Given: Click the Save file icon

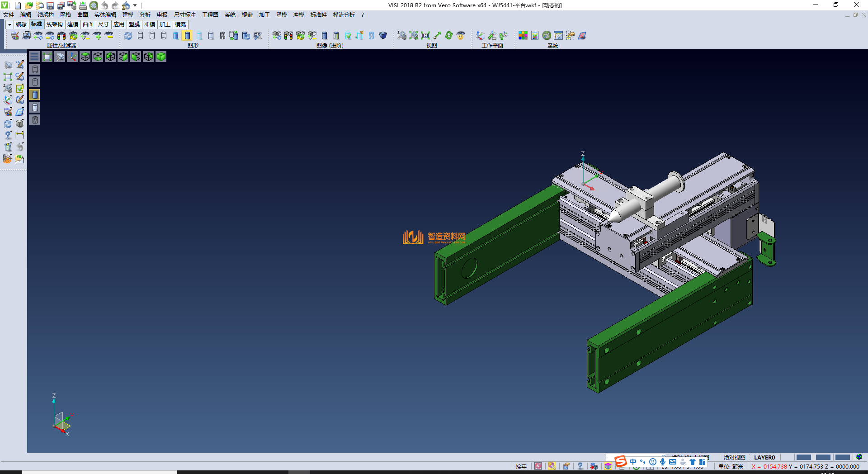Looking at the screenshot, I should pos(50,5).
